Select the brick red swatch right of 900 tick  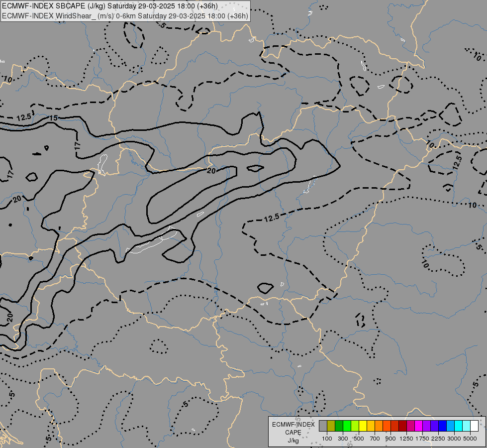[x=395, y=426]
